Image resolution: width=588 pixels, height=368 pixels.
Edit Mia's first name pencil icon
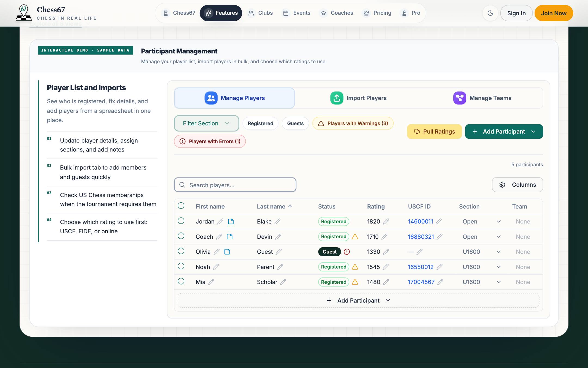coord(211,282)
